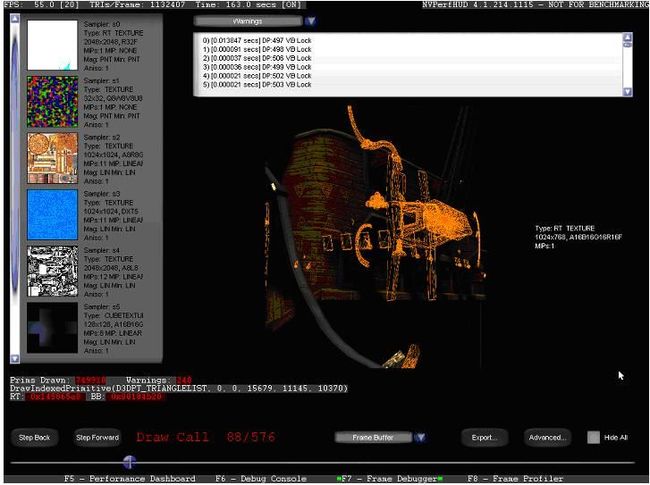Select sampler s5 cube texture thumbnail

[x=52, y=328]
